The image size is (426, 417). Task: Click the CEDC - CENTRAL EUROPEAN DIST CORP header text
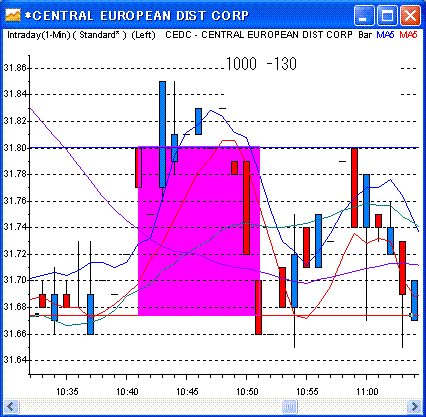259,35
